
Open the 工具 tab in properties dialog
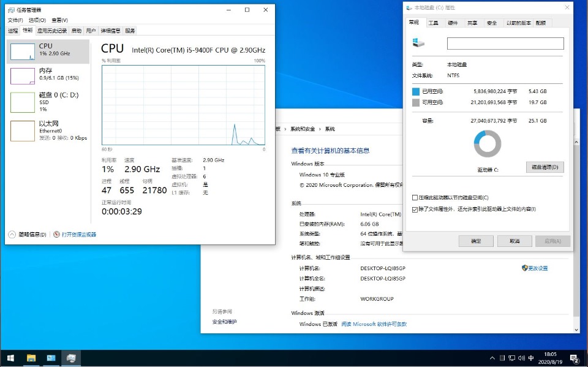(x=434, y=23)
